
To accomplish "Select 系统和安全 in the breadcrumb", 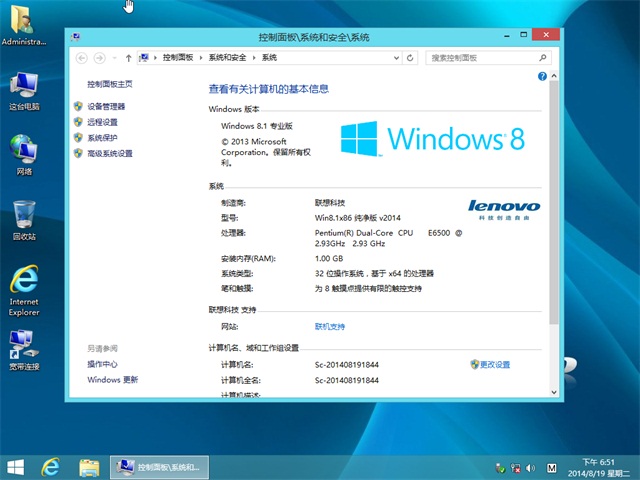I will [227, 58].
